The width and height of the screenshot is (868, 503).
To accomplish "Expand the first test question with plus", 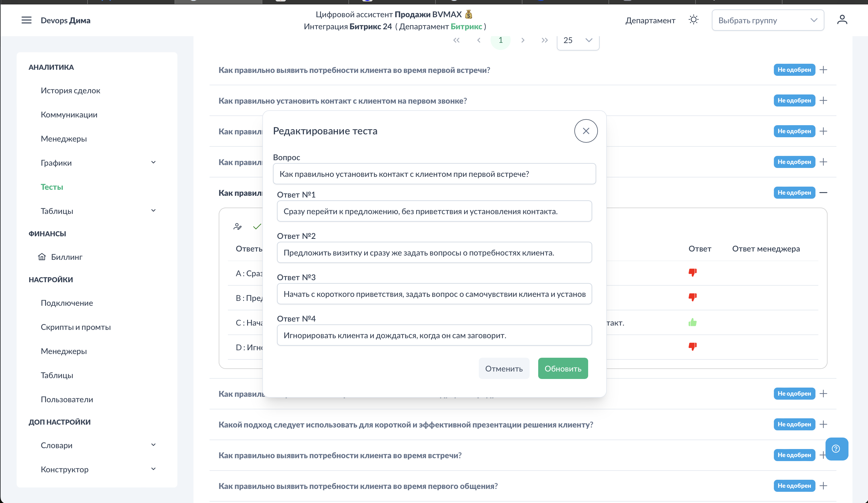I will pos(823,70).
